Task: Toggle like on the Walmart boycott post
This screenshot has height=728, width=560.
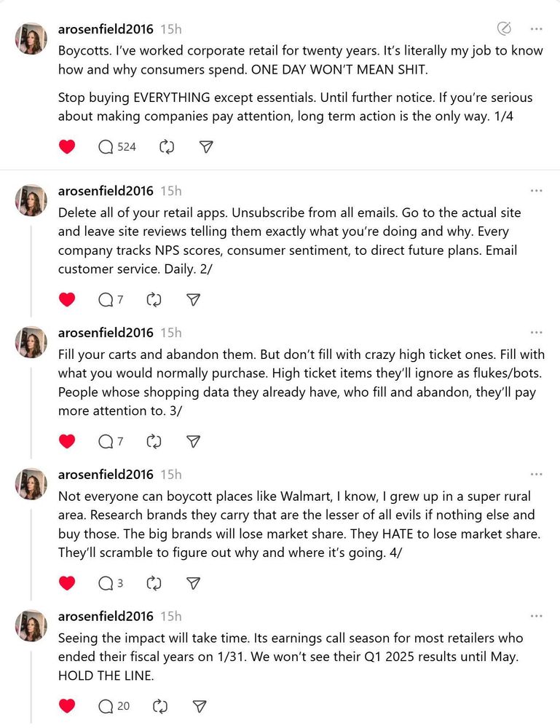Action: pos(67,583)
